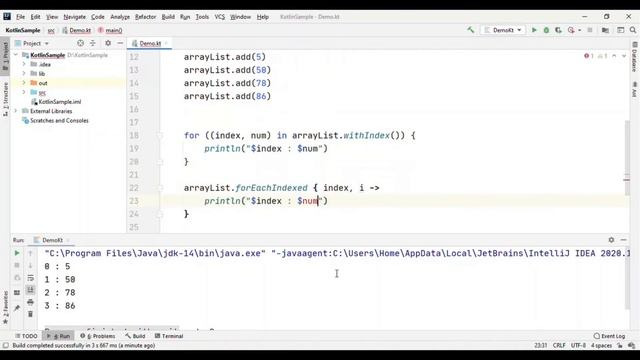Expand the .idea folder

click(24, 64)
